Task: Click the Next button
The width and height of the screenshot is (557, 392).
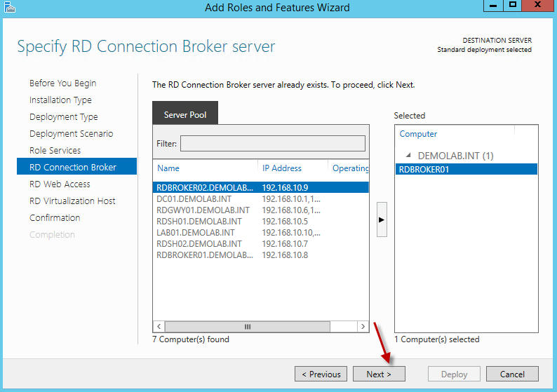Action: [379, 374]
